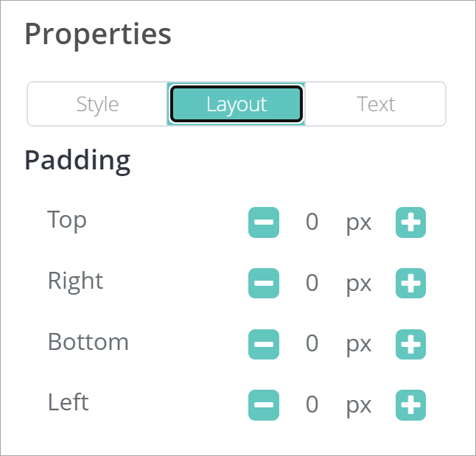
Task: Click the Top padding value field
Action: click(x=312, y=222)
